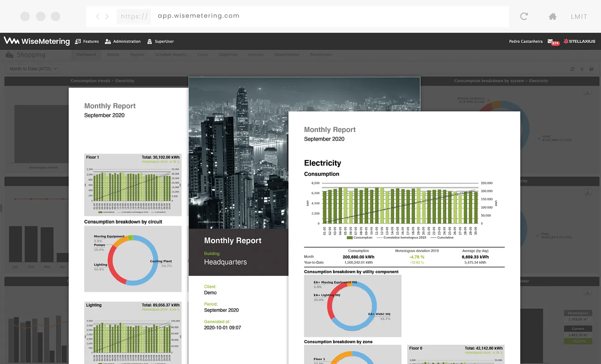Image resolution: width=601 pixels, height=364 pixels.
Task: Open the Reports tab
Action: [x=137, y=55]
